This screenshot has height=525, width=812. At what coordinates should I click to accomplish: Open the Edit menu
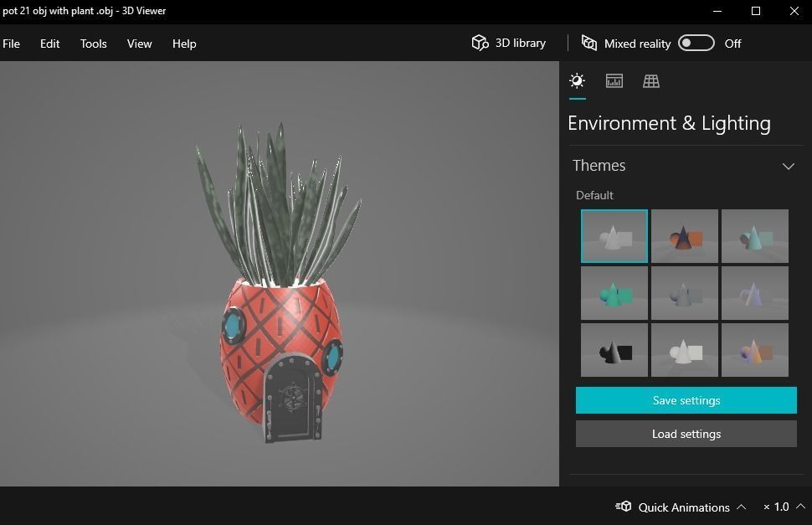pos(49,44)
